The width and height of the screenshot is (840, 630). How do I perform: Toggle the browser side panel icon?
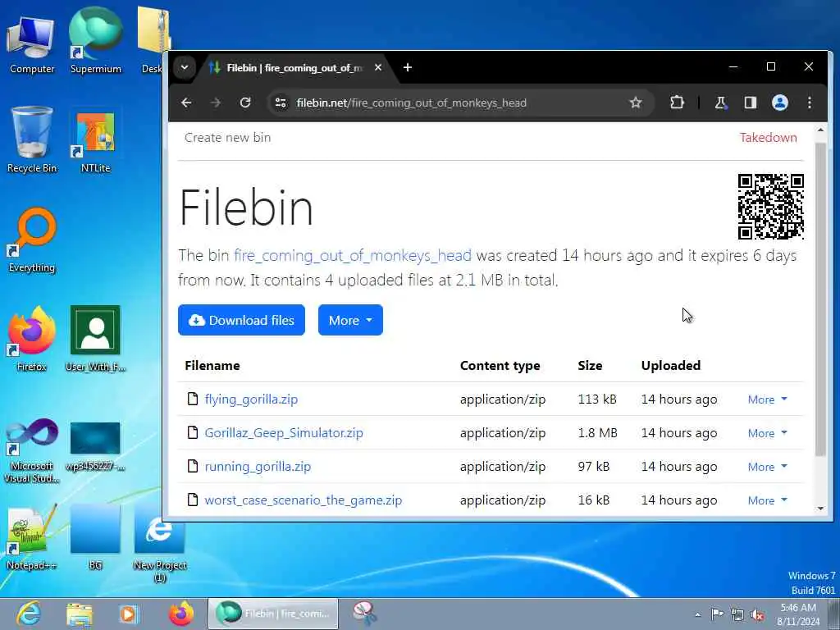[x=750, y=103]
